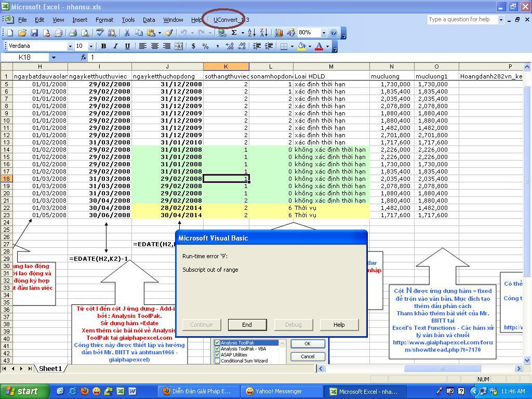
Task: Open the AutoSum functions dropdown arrow
Action: 243,33
